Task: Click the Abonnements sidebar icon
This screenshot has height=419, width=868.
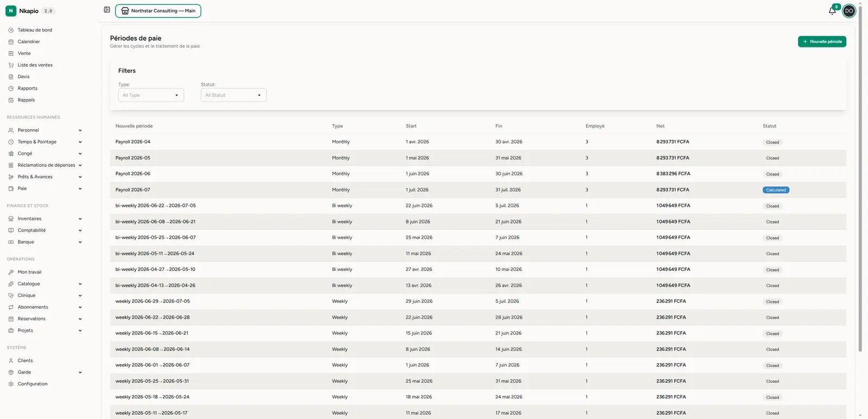Action: pyautogui.click(x=11, y=307)
